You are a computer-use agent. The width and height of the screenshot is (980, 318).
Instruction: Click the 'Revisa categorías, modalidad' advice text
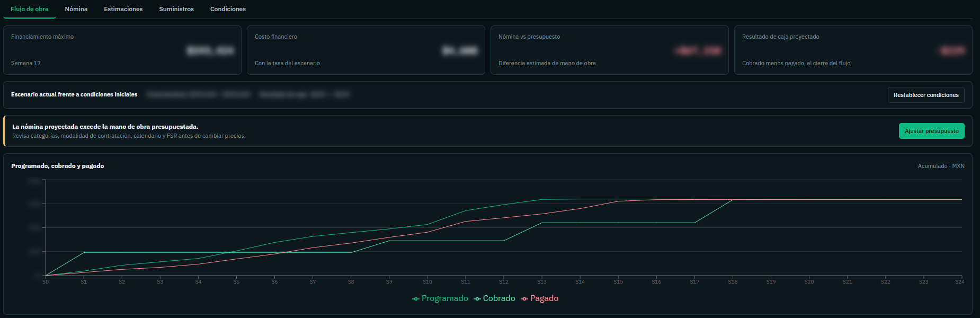click(129, 136)
